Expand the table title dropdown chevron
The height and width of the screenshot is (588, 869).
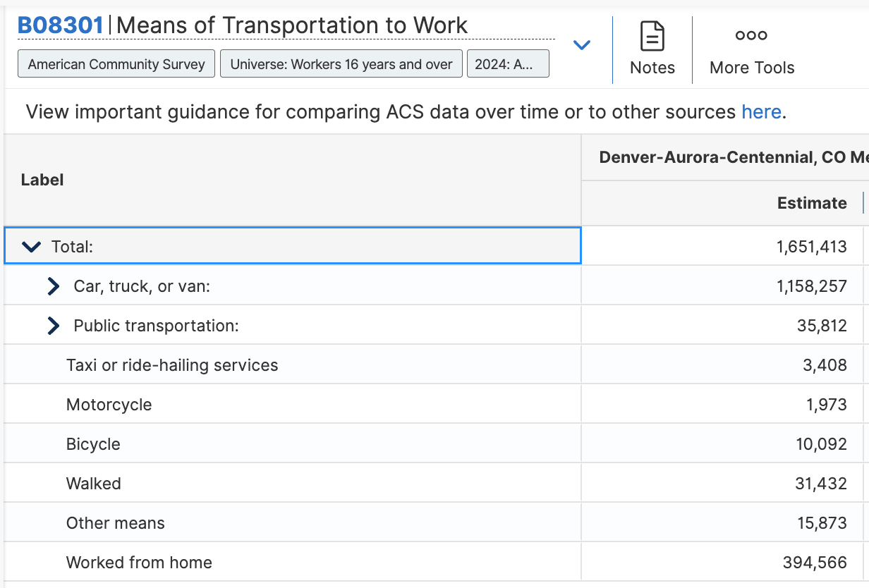click(x=581, y=45)
